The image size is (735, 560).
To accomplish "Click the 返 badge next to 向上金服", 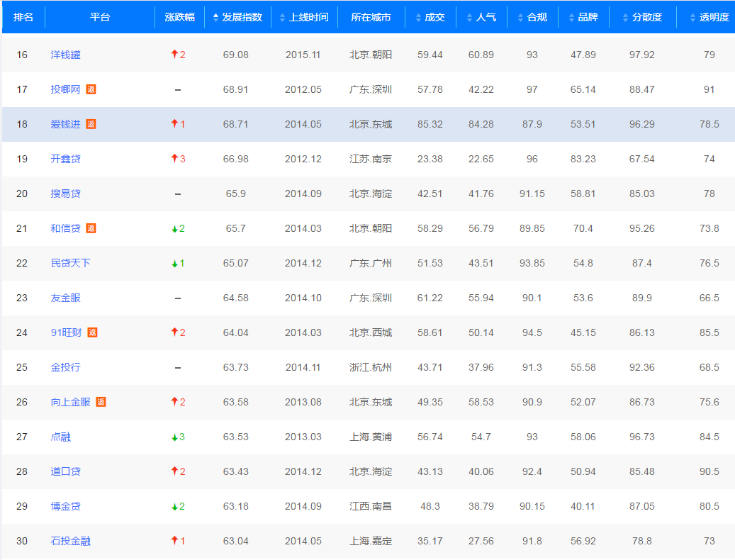I will tap(101, 402).
